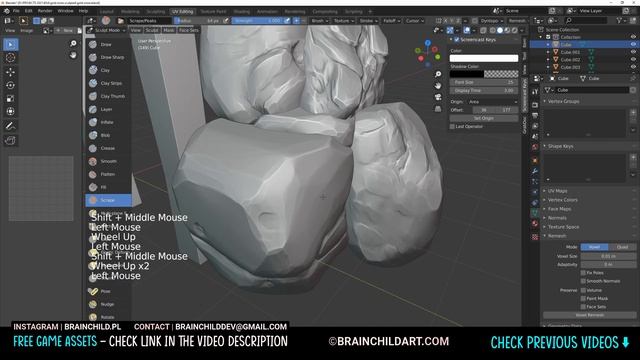Viewport: 640px width, 360px height.
Task: Select the Clay Strips brush
Action: (x=108, y=83)
